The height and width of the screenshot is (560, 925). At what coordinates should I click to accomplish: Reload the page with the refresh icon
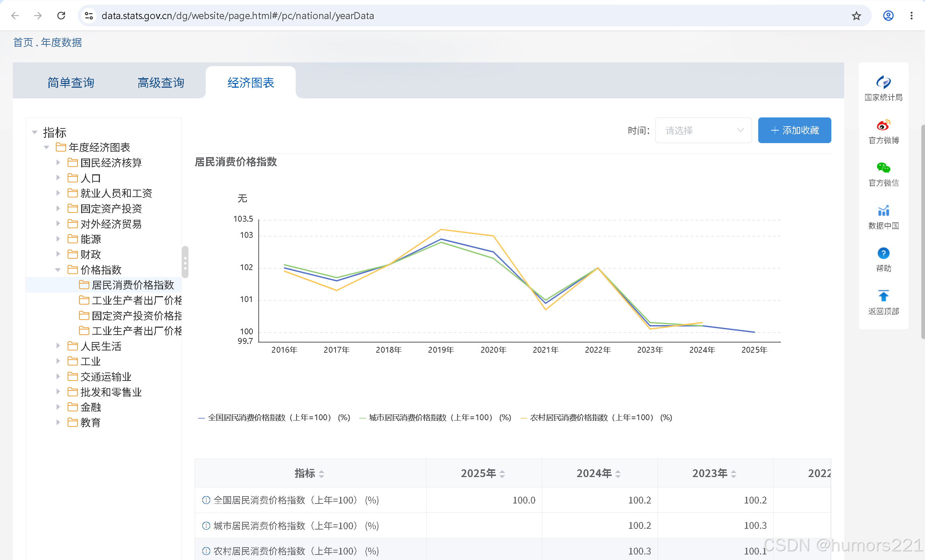(x=61, y=16)
